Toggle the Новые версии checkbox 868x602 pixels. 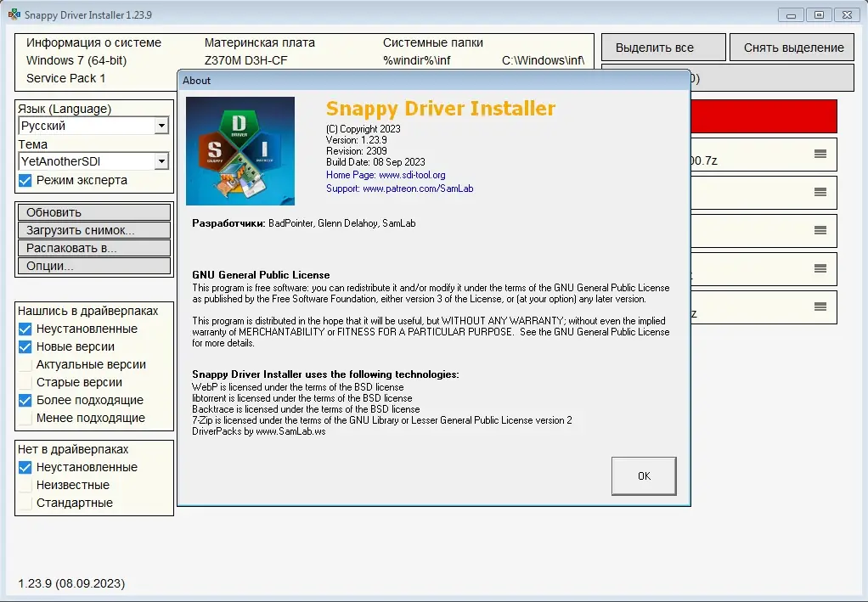[x=25, y=347]
